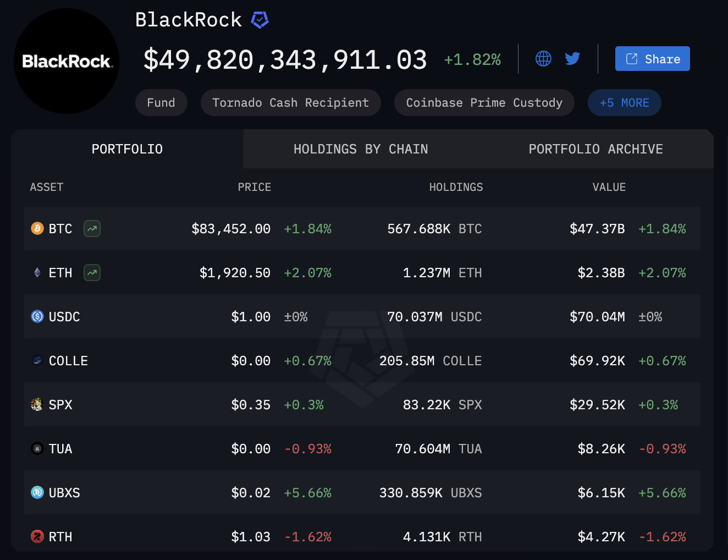Select the ETH token logo
Image resolution: width=728 pixels, height=560 pixels.
37,272
